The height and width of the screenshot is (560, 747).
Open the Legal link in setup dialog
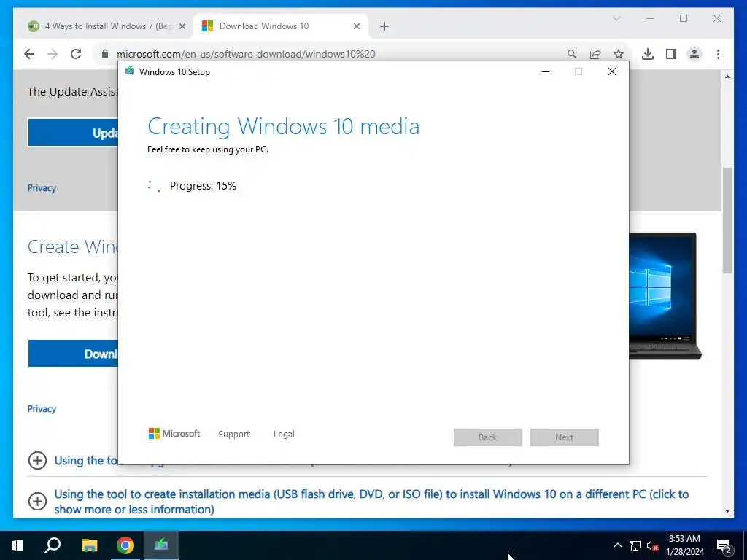[284, 435]
